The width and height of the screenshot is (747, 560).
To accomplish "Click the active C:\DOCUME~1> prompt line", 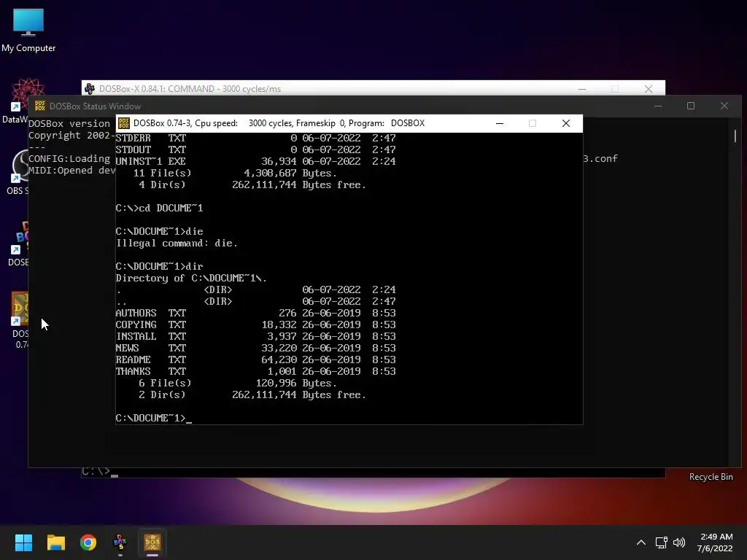I will click(153, 418).
